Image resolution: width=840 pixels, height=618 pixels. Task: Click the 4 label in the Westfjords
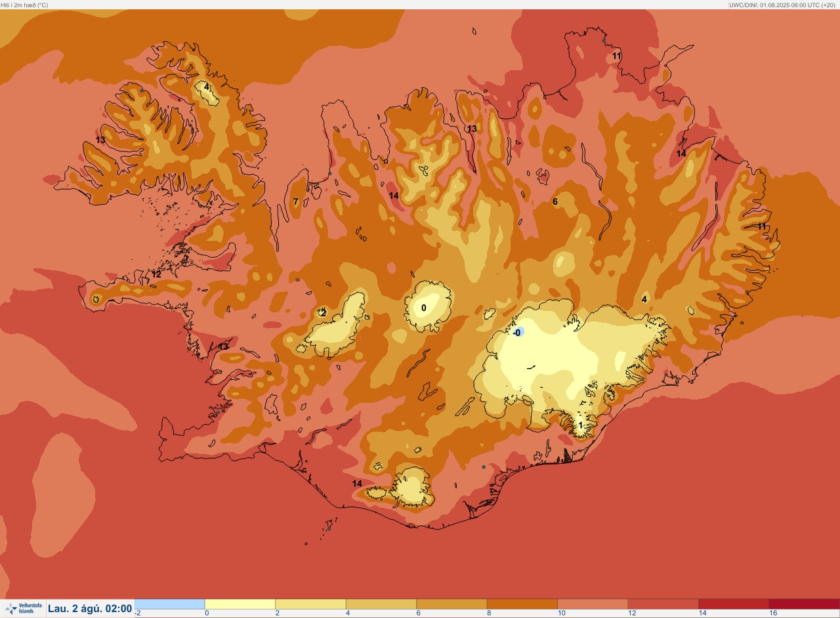point(206,86)
